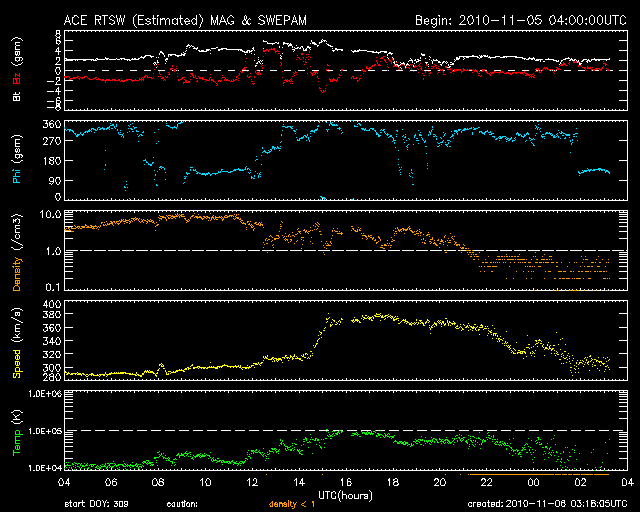
Task: Click the Begin 2010-11-05 timestamp text
Action: click(x=520, y=20)
